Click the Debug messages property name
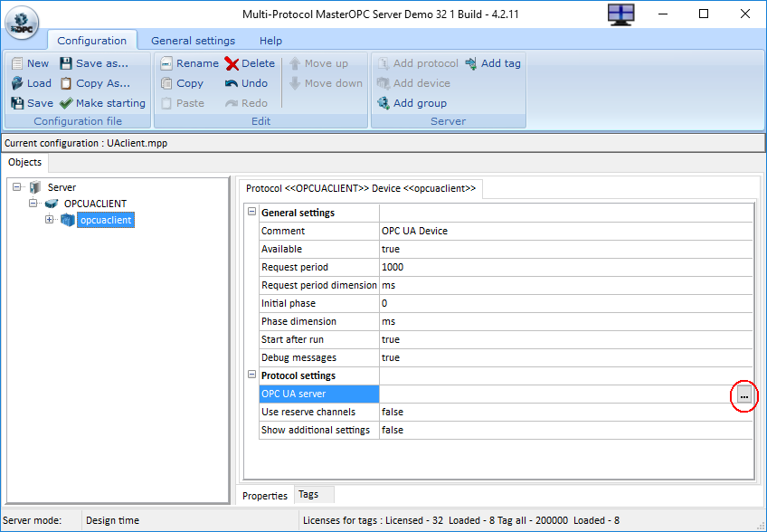Viewport: 767px width, 532px height. 319,357
